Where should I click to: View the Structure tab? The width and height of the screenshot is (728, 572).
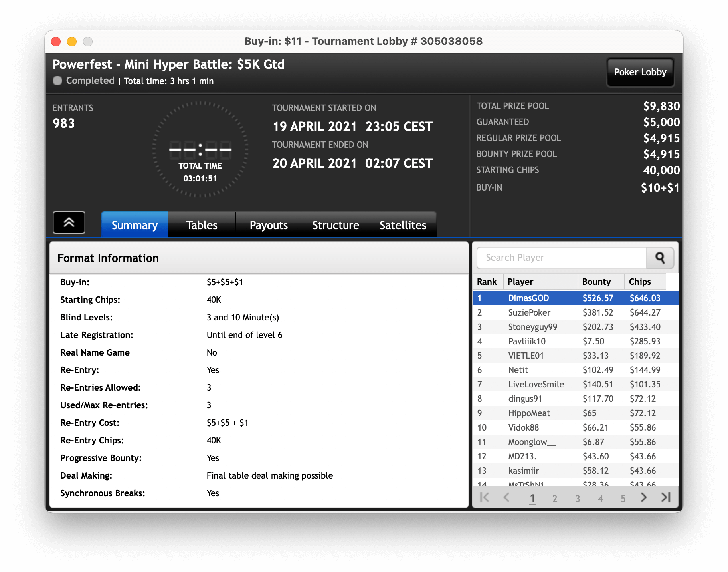[336, 225]
